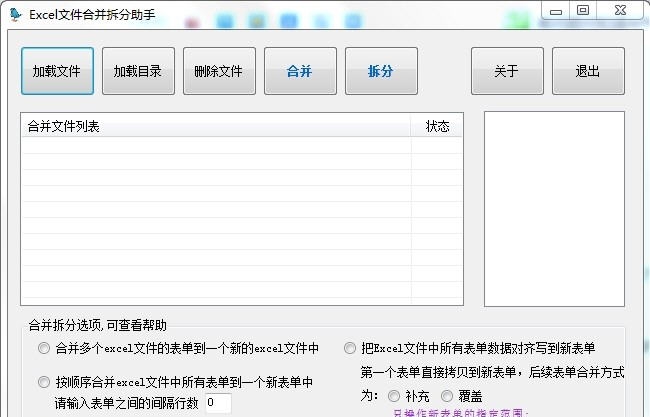Click the interval rows input showing 0
This screenshot has width=650, height=417.
(x=218, y=402)
